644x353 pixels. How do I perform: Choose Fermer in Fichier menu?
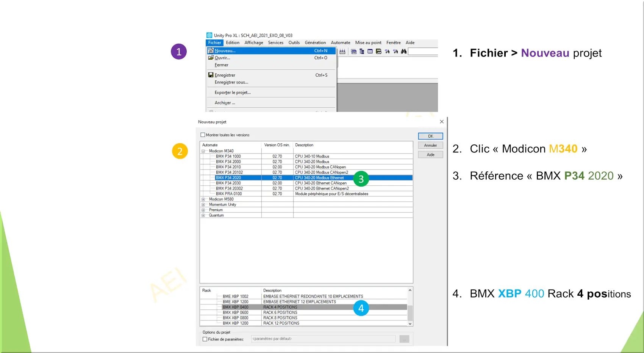[271, 65]
